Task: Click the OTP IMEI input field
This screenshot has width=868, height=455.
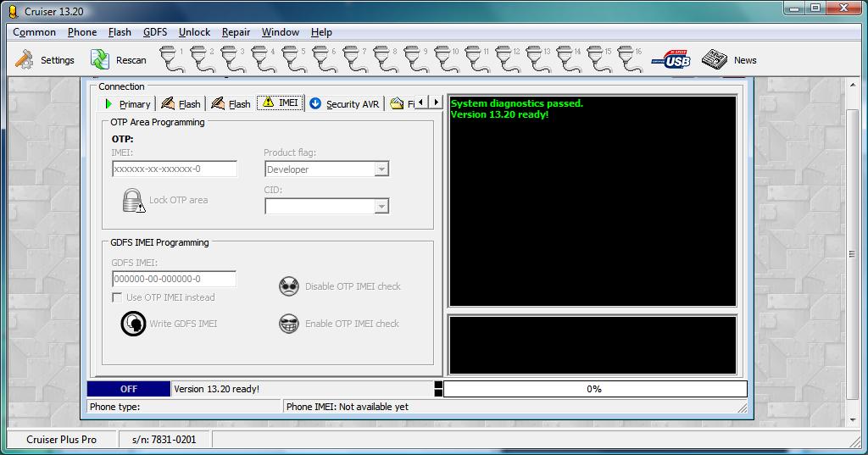Action: pos(175,169)
